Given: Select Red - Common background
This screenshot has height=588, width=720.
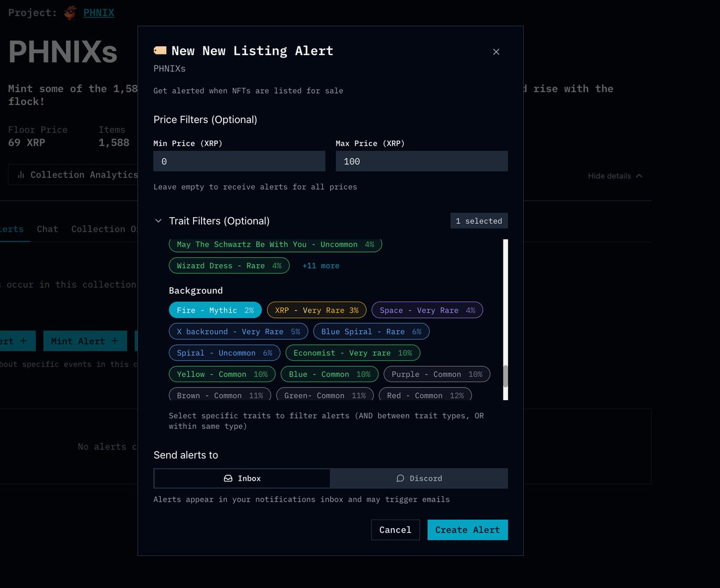Looking at the screenshot, I should pos(425,395).
